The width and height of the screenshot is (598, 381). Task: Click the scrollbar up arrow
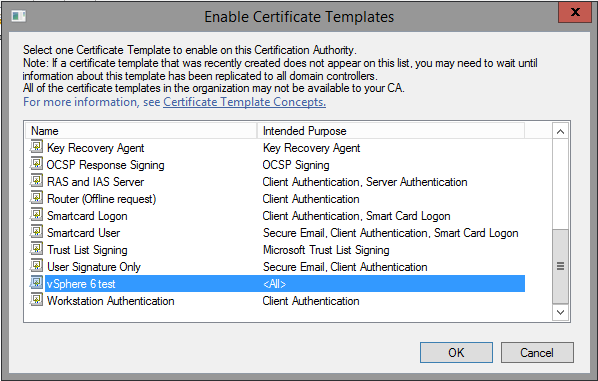pos(560,132)
